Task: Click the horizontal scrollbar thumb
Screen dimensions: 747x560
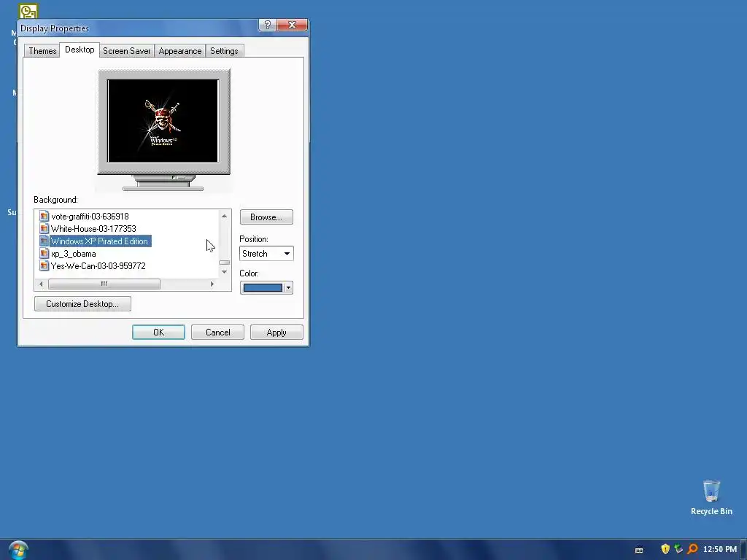Action: point(104,284)
